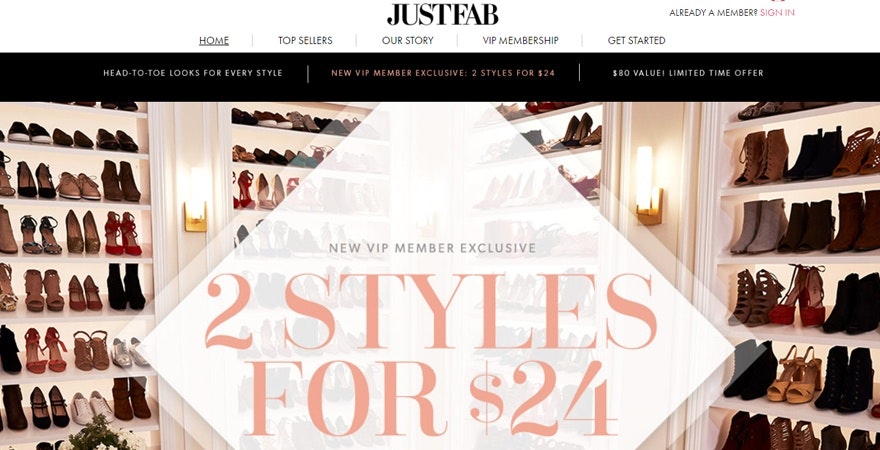This screenshot has height=450, width=880.
Task: Click the JustFab logo at top
Action: (x=442, y=15)
